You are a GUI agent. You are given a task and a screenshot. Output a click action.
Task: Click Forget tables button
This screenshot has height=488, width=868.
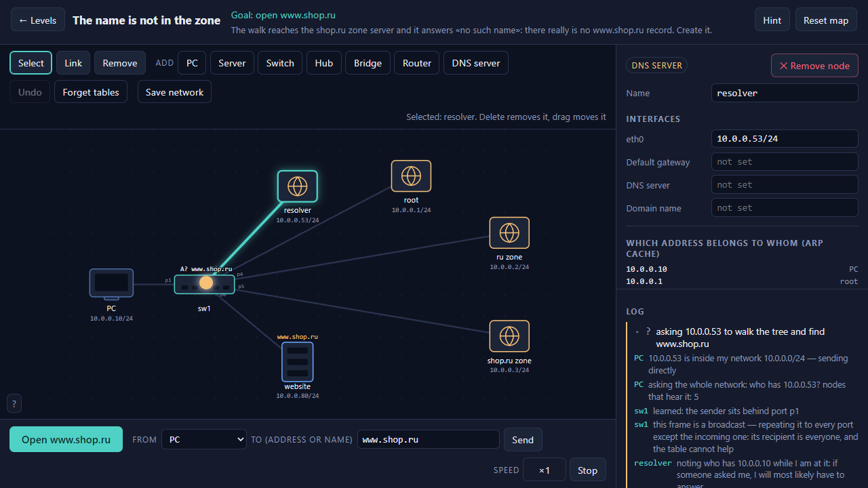point(91,92)
